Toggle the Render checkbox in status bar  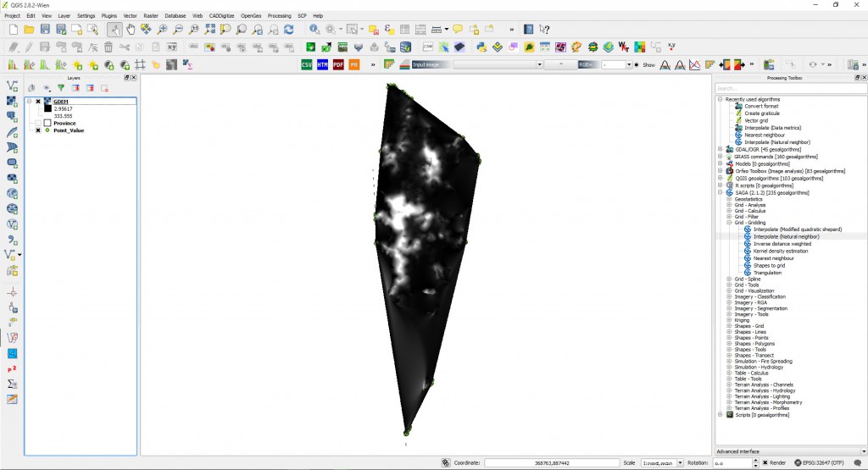pyautogui.click(x=767, y=463)
